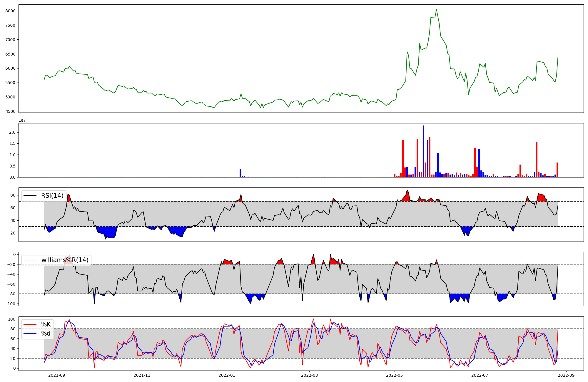Click the 1e7 volume scale label
This screenshot has height=382, width=588.
[x=22, y=120]
